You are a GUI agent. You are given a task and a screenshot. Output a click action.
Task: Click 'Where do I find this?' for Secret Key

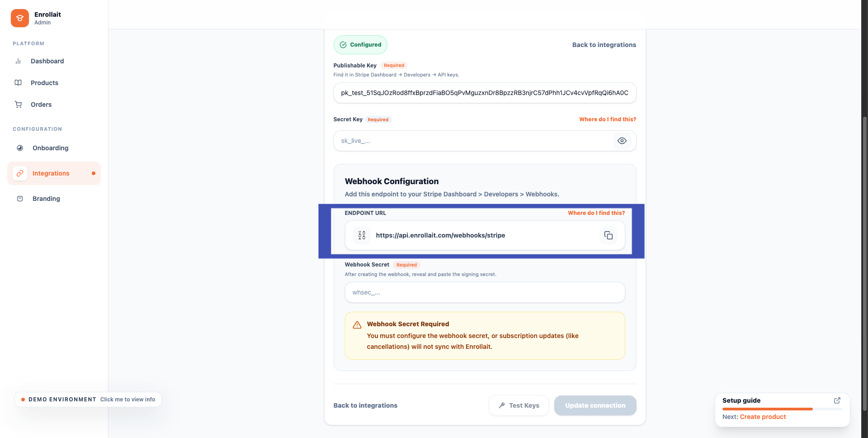[x=608, y=119]
